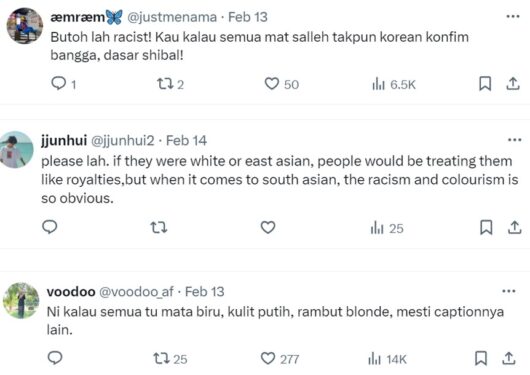Screen dimensions: 530x375
Task: Share the @justmenama tweet
Action: coord(513,84)
